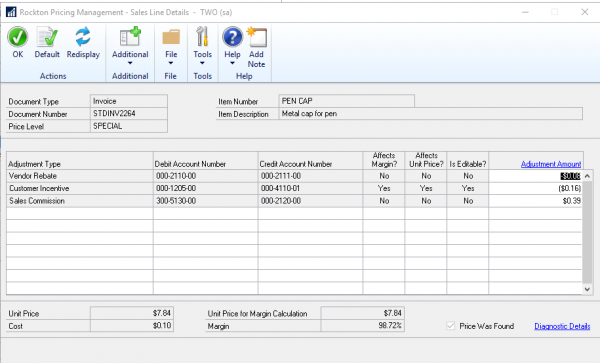The width and height of the screenshot is (600, 363).
Task: Click the Tools wrench icon
Action: [202, 37]
